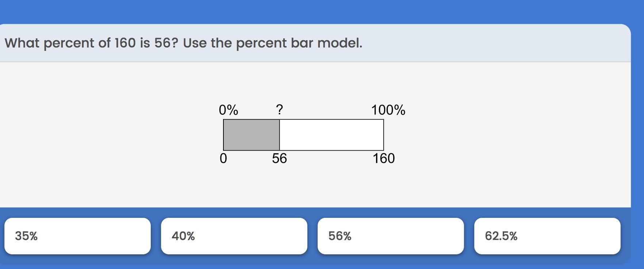Click the blue banner above the question
This screenshot has width=644, height=269.
(321, 11)
